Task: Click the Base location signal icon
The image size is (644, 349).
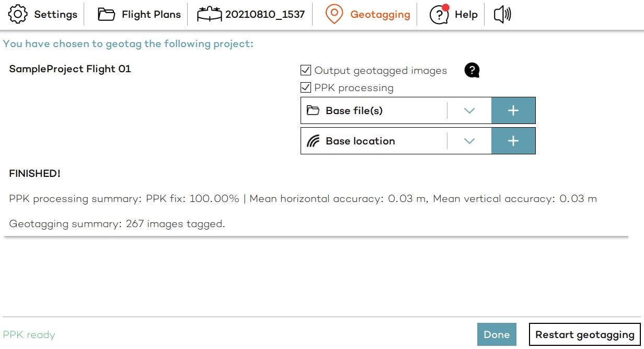Action: [x=313, y=141]
